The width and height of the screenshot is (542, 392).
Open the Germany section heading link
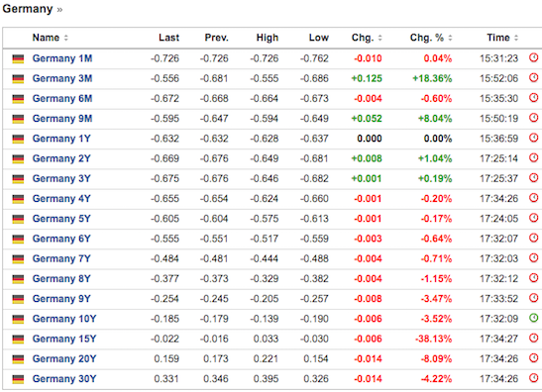28,9
